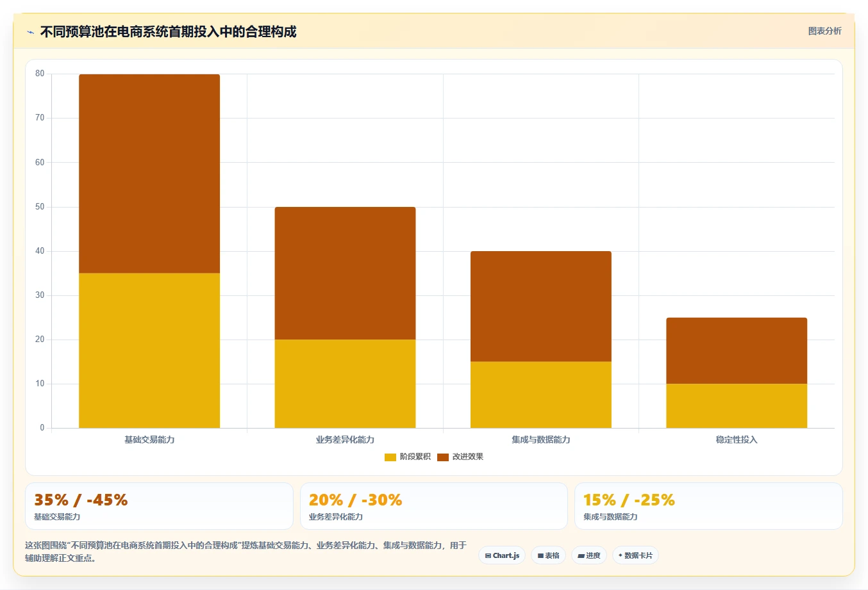Click the 稳定性投入 x-axis label
Image resolution: width=868 pixels, height=590 pixels.
click(737, 439)
